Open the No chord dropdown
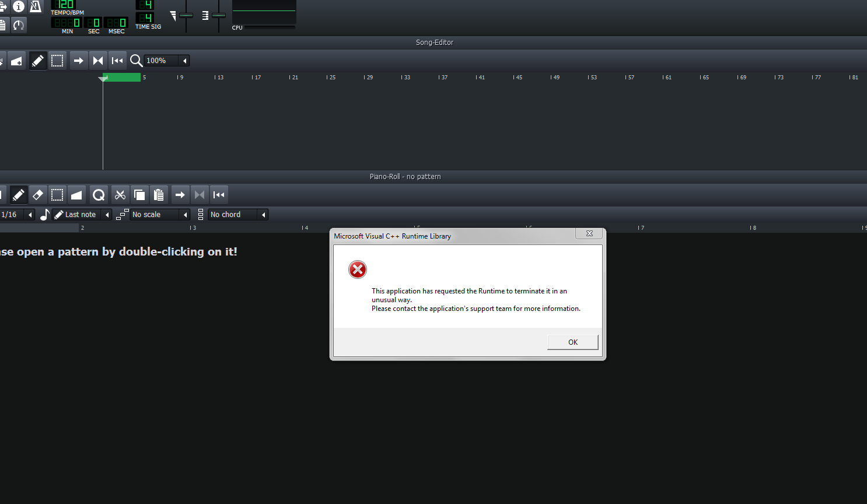Screen dimensions: 867x504 [x=239, y=215]
